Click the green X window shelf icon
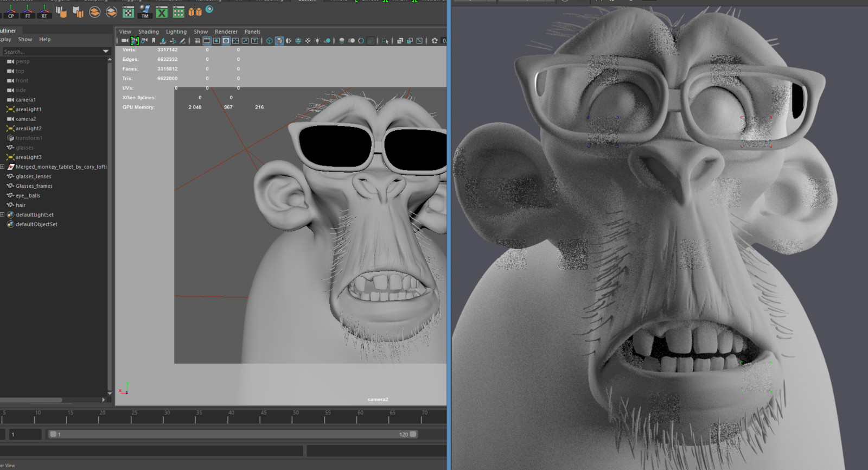Viewport: 868px width, 470px height. (162, 12)
